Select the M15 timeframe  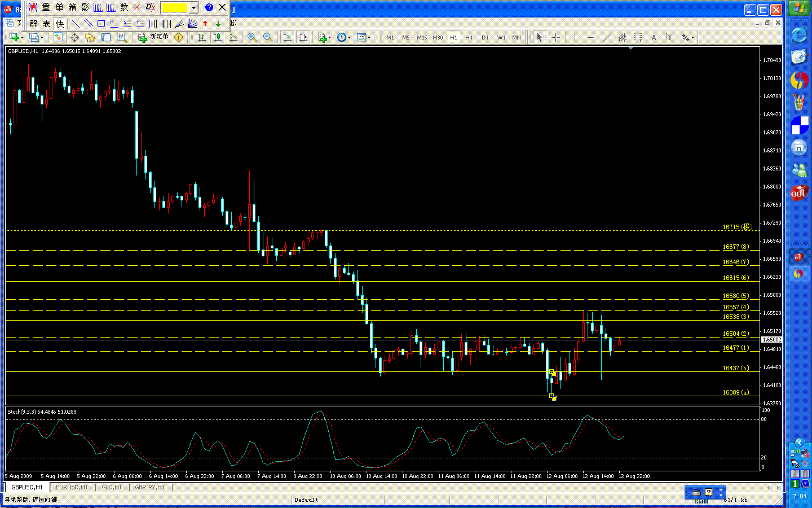tap(422, 37)
